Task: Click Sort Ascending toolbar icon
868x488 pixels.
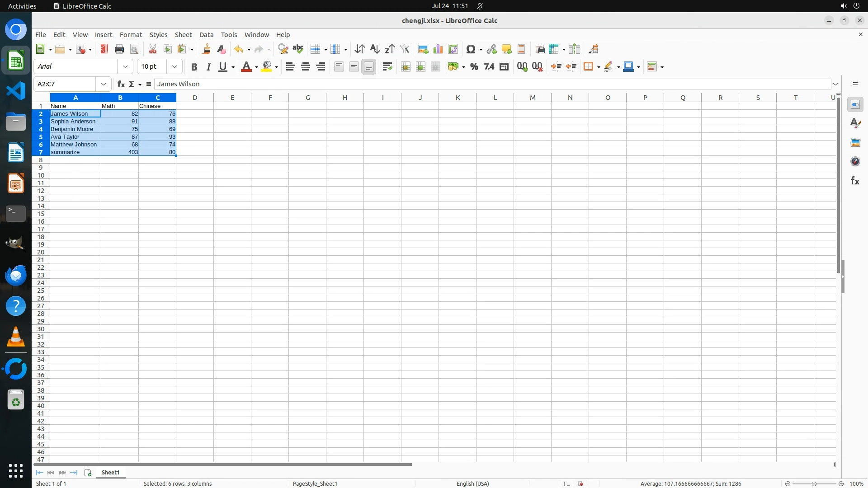Action: pos(375,49)
